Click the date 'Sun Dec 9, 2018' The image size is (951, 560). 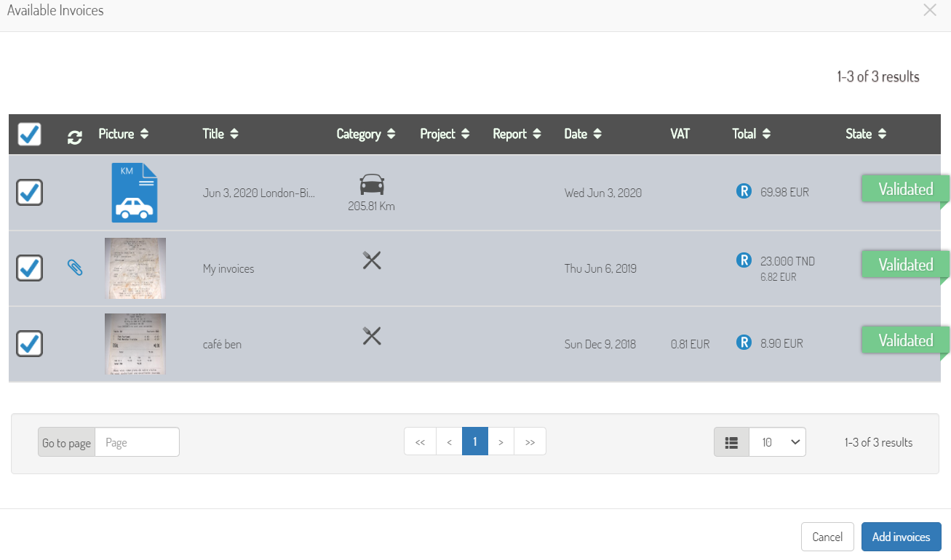(600, 344)
